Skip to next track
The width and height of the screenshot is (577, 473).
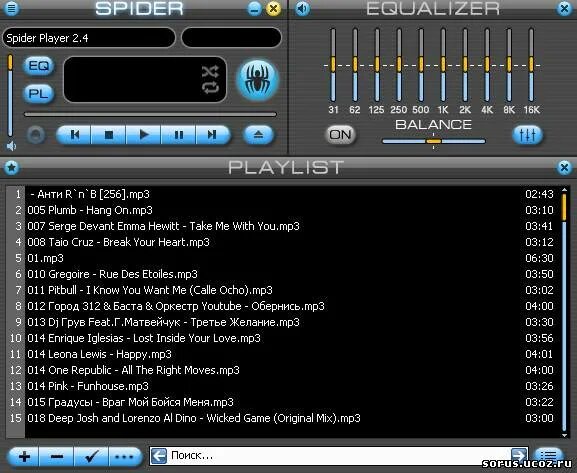[x=213, y=135]
